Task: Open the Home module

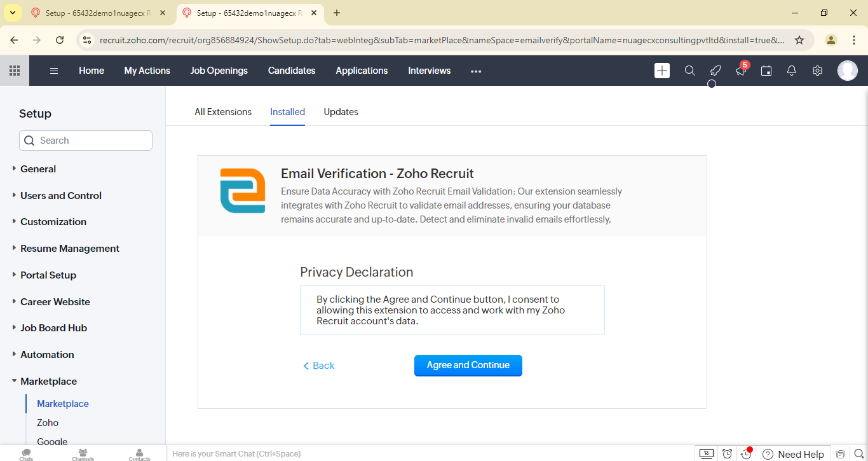Action: pos(92,71)
